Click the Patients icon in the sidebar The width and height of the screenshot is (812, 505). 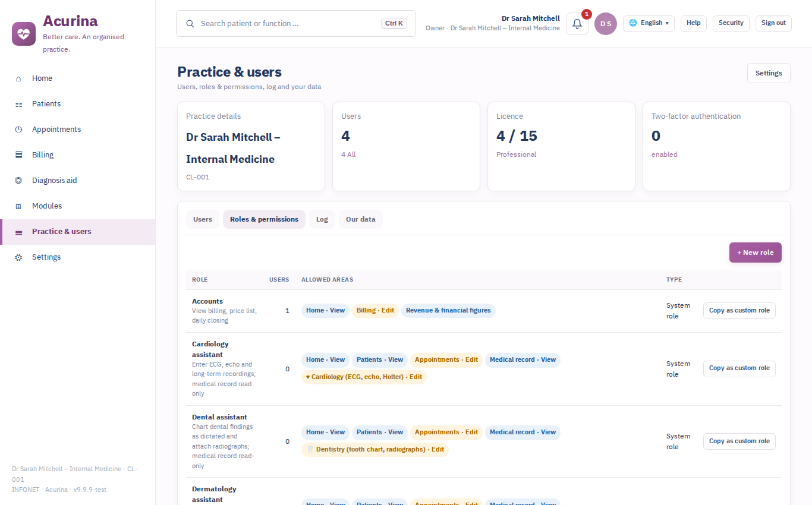pos(18,104)
